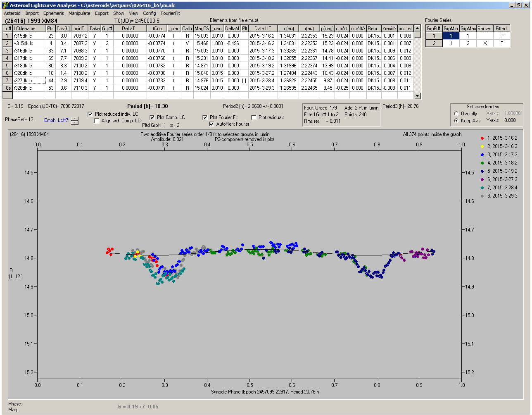Open the View menu
The height and width of the screenshot is (415, 532).
pyautogui.click(x=133, y=13)
